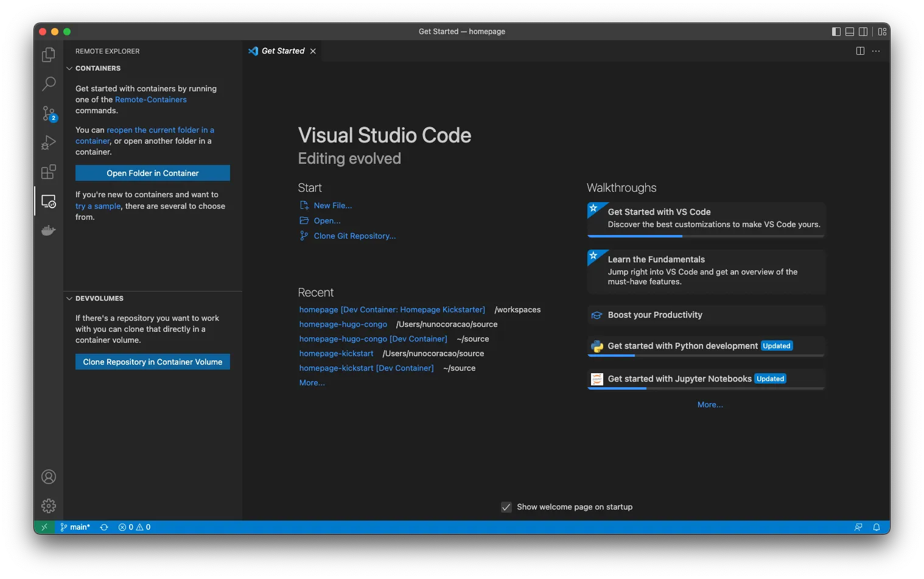Open Boost your Productivity walkthrough
The height and width of the screenshot is (579, 924).
click(706, 315)
